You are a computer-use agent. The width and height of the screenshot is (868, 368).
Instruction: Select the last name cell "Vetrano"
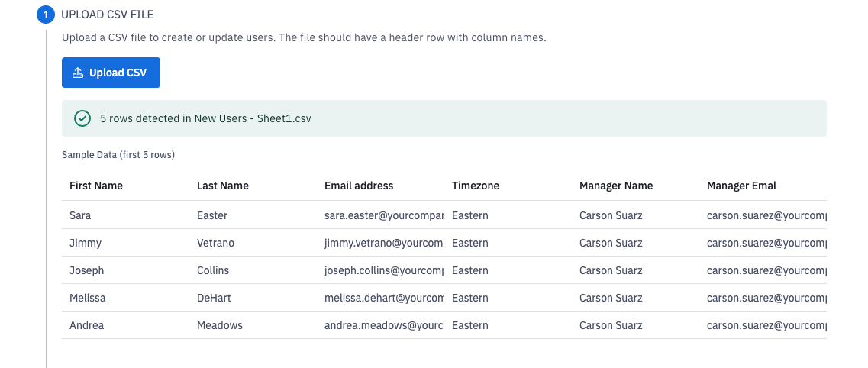point(216,243)
